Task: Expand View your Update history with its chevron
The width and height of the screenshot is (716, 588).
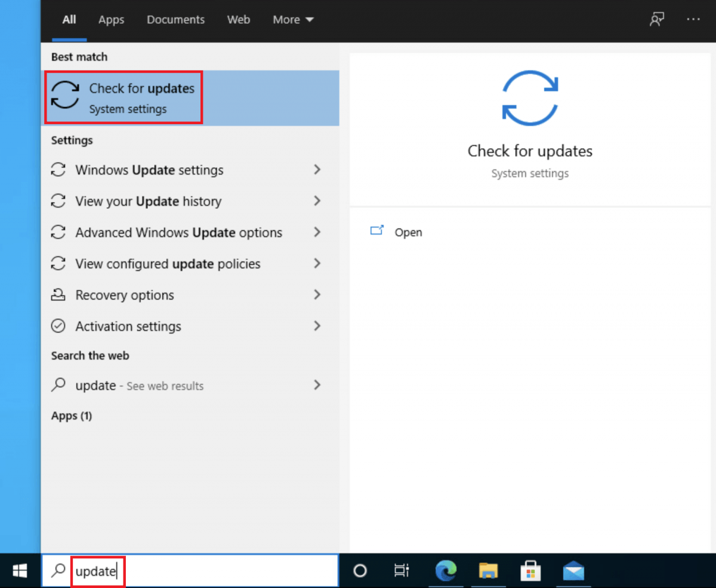Action: 317,201
